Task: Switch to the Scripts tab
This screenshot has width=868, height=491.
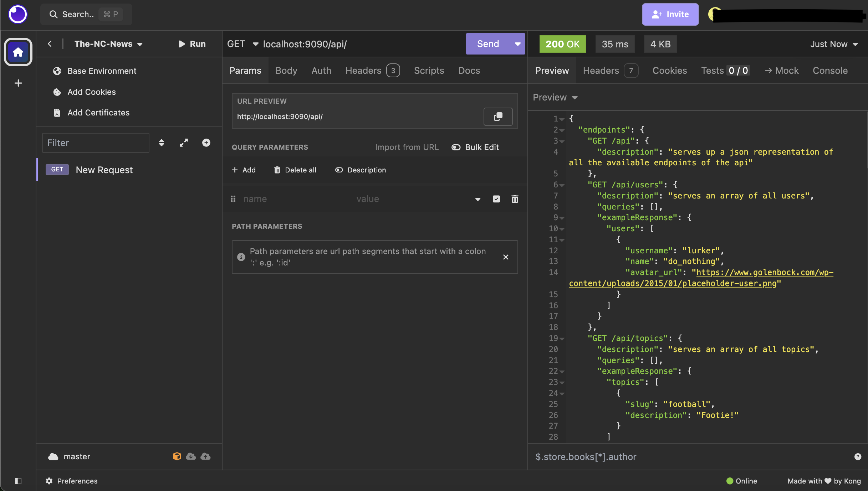Action: click(x=429, y=71)
